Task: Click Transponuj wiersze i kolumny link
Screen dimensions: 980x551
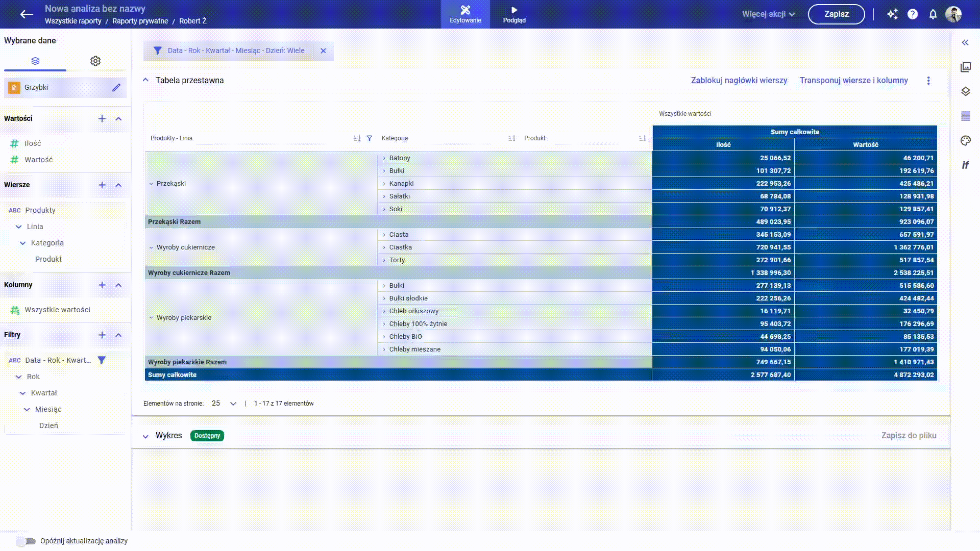Action: click(853, 81)
